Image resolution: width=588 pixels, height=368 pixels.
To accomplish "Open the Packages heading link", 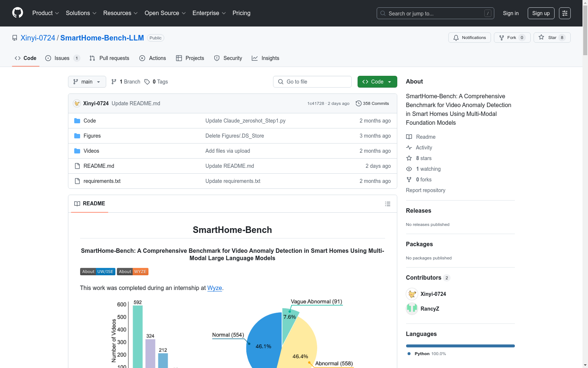I will 419,244.
